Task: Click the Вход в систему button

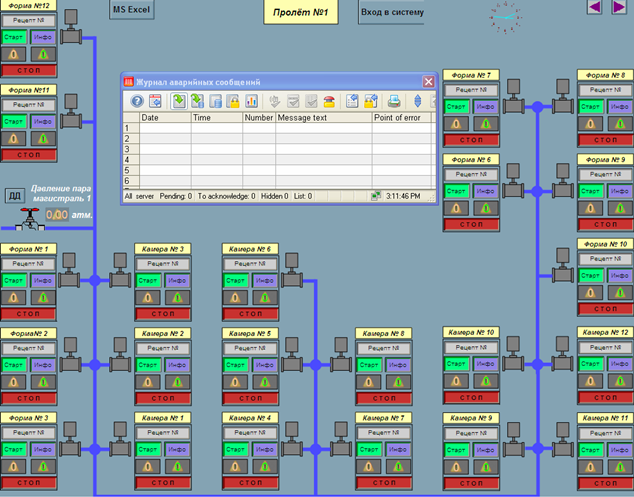Action: click(392, 13)
